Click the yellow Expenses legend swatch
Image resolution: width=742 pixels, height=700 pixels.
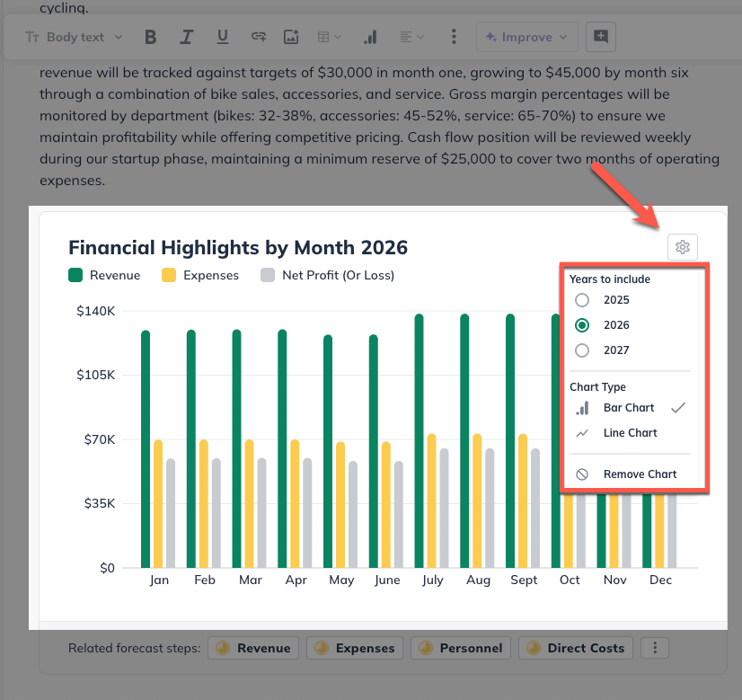169,275
